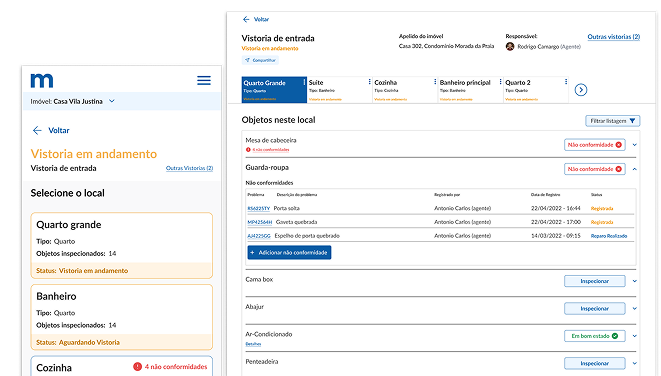
Task: Open the hamburger menu in mobile header
Action: click(204, 81)
